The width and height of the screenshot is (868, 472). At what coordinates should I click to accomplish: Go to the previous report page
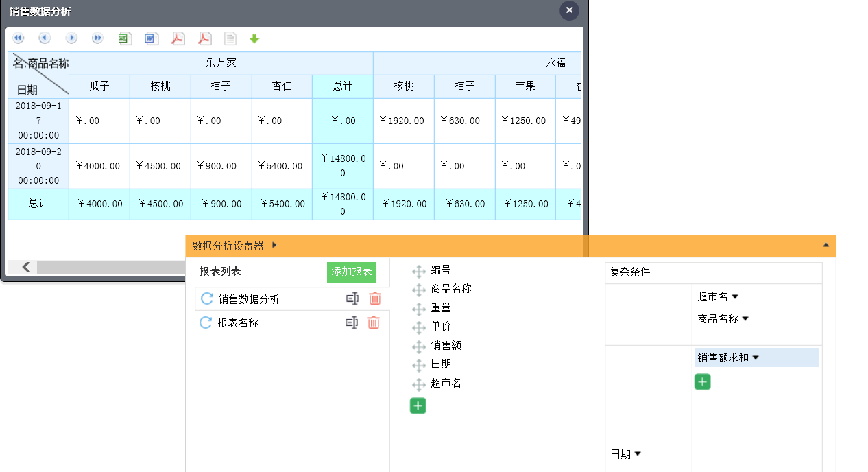tap(45, 38)
